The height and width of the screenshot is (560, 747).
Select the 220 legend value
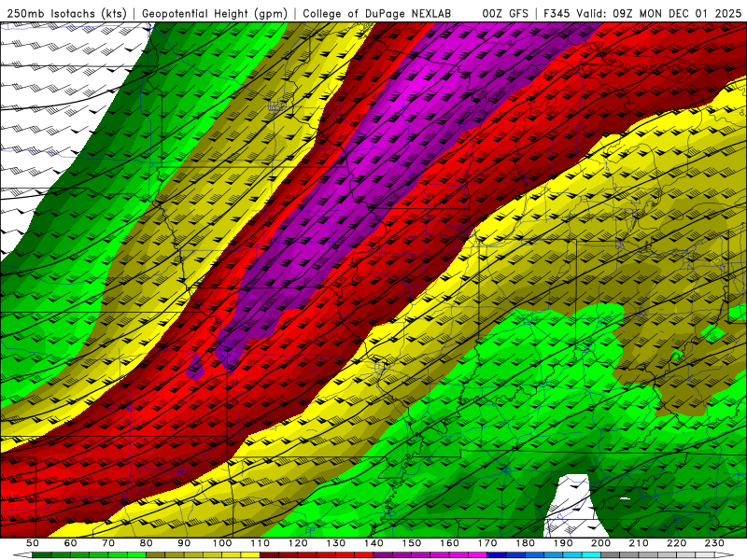pyautogui.click(x=677, y=543)
